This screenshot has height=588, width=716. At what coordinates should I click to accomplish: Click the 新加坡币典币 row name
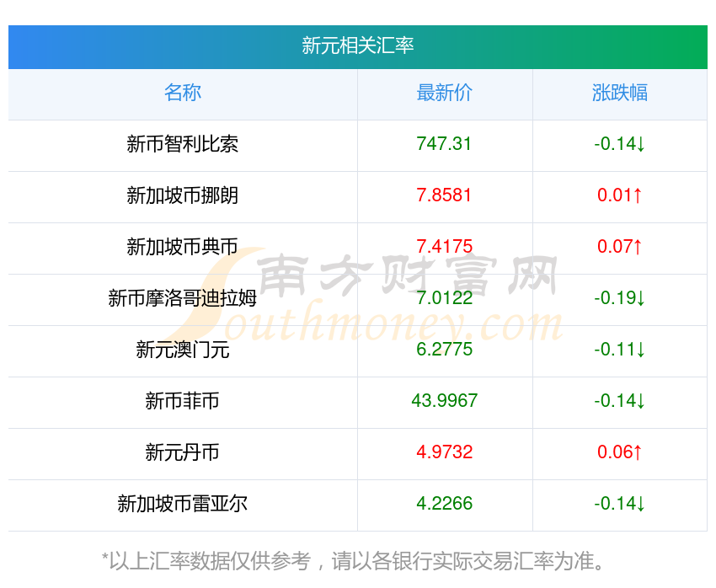pyautogui.click(x=183, y=247)
